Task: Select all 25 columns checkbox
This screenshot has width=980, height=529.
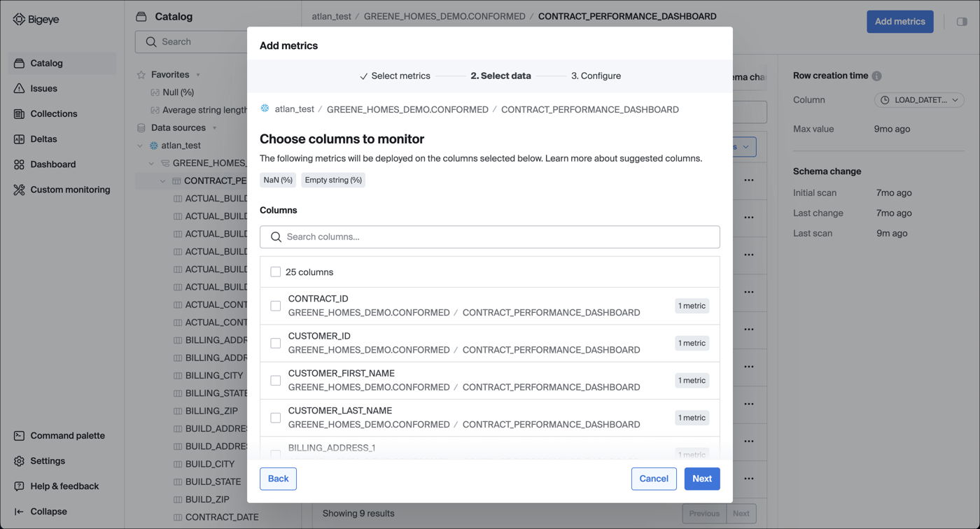Action: click(x=276, y=271)
